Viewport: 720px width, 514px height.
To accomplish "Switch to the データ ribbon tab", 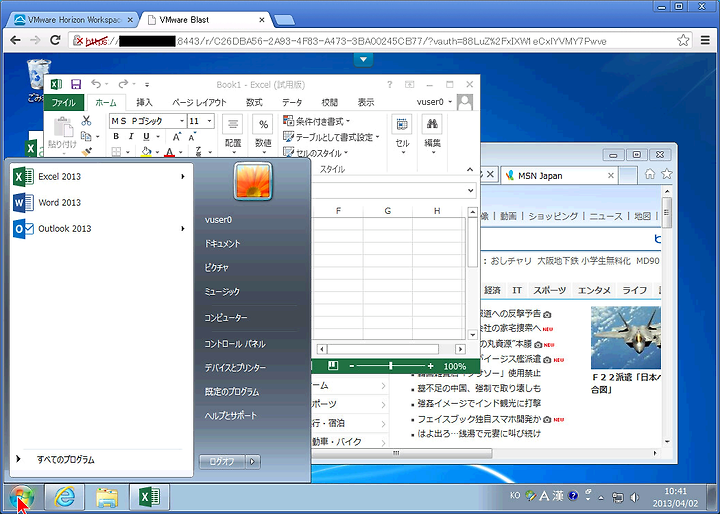I will 292,102.
